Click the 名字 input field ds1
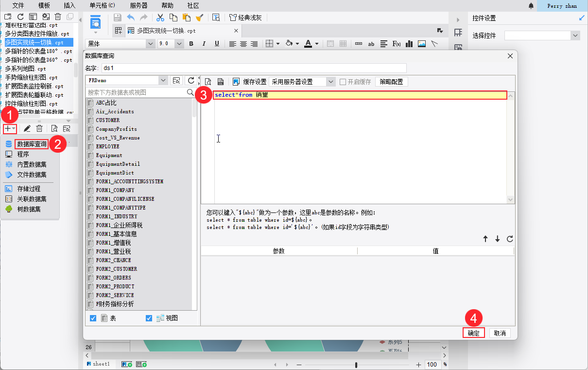 click(254, 68)
